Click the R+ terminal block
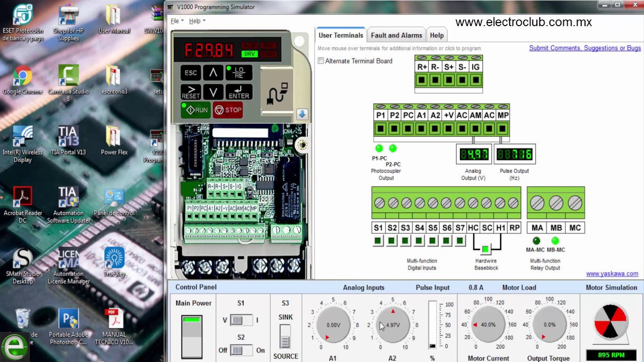Viewport: 644px width, 362px height. click(422, 80)
